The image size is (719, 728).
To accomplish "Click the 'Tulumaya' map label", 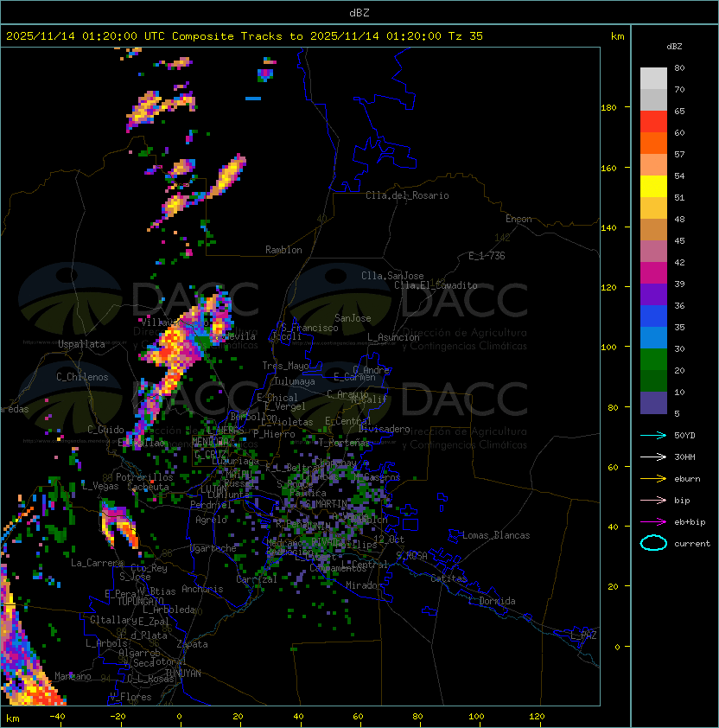I will [295, 381].
